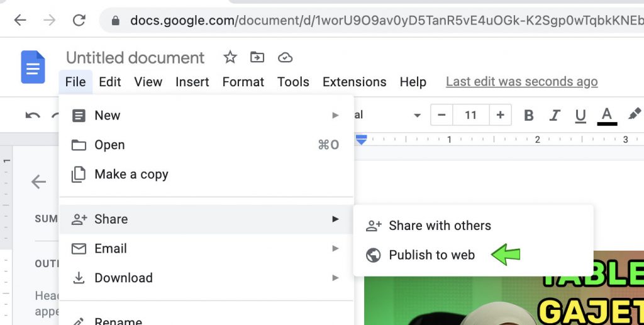This screenshot has height=325, width=644.
Task: Toggle underline formatting
Action: (x=580, y=116)
